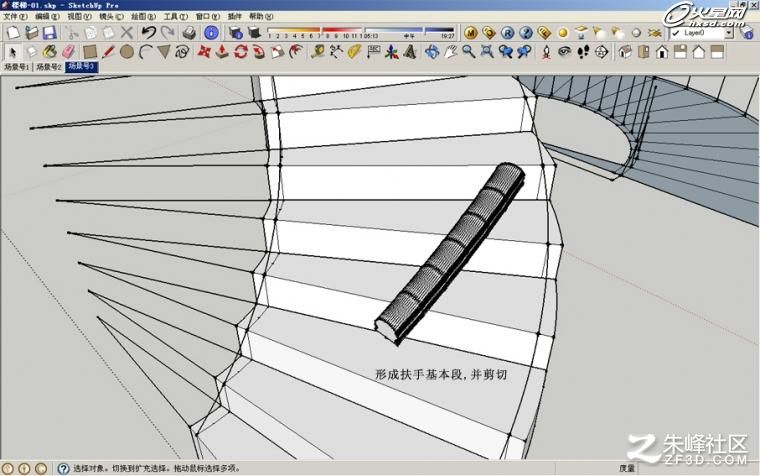
Task: Open the 窗口 (Window) menu
Action: tap(207, 16)
